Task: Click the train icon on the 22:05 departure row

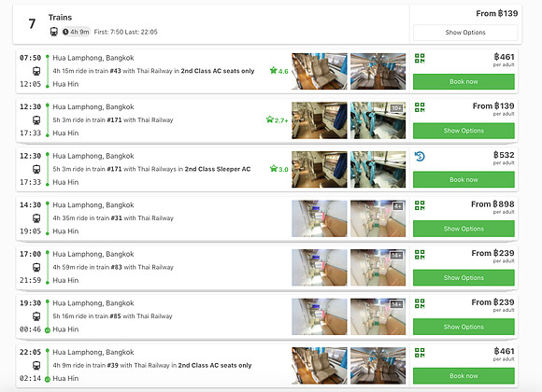Action: click(x=36, y=366)
